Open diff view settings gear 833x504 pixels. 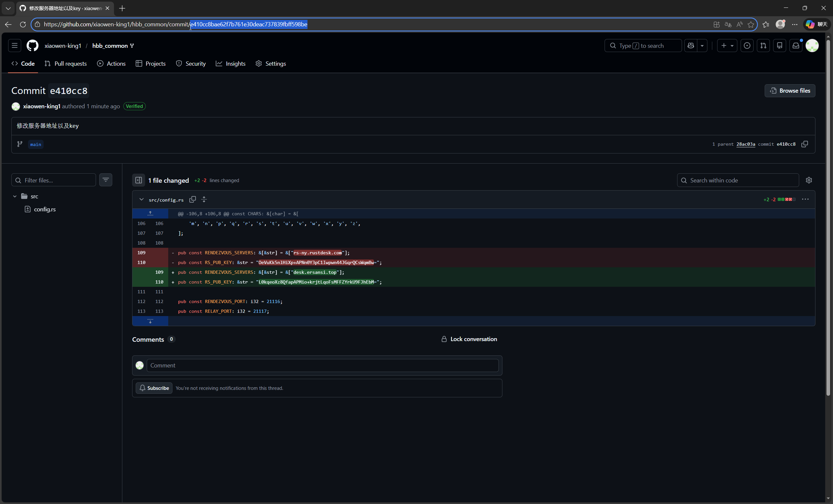pyautogui.click(x=809, y=180)
